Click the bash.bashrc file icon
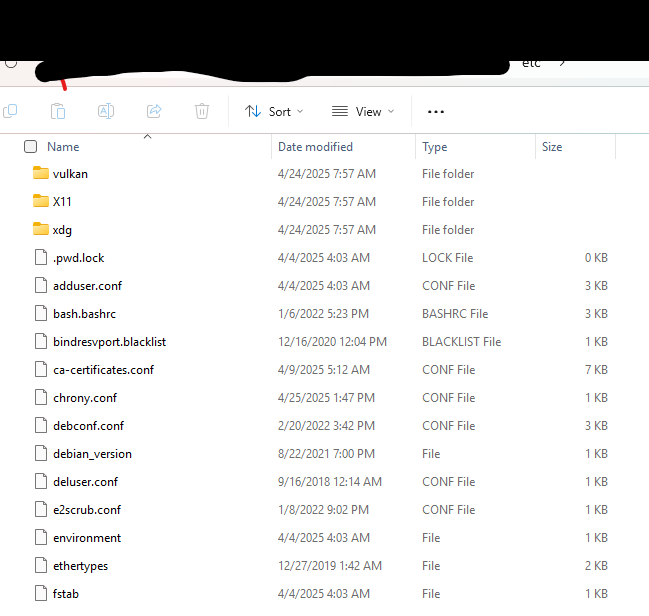 pos(41,314)
